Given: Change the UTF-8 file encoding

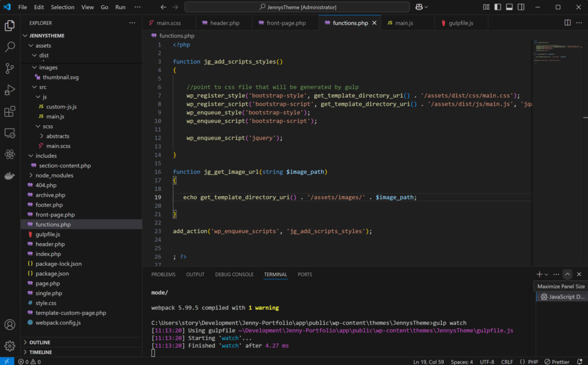Looking at the screenshot, I should click(487, 362).
